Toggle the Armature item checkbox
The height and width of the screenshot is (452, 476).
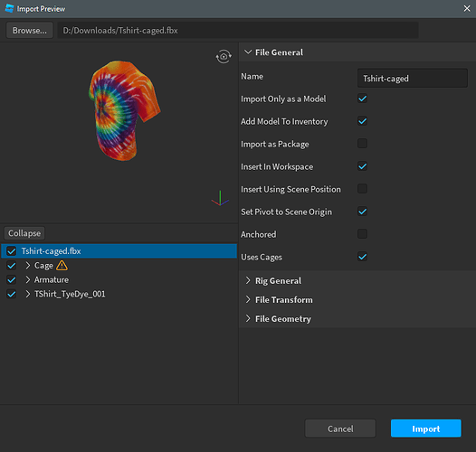click(12, 279)
